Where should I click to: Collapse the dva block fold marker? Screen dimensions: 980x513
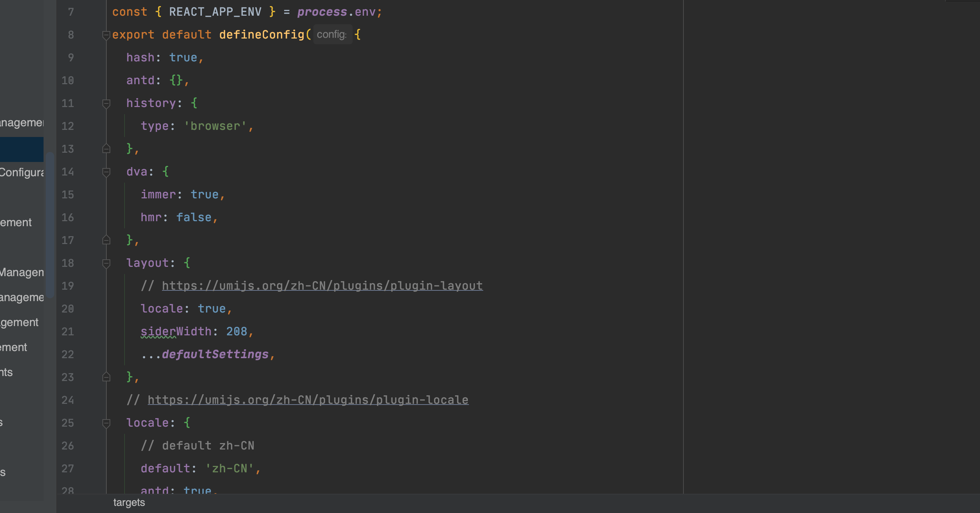tap(106, 172)
